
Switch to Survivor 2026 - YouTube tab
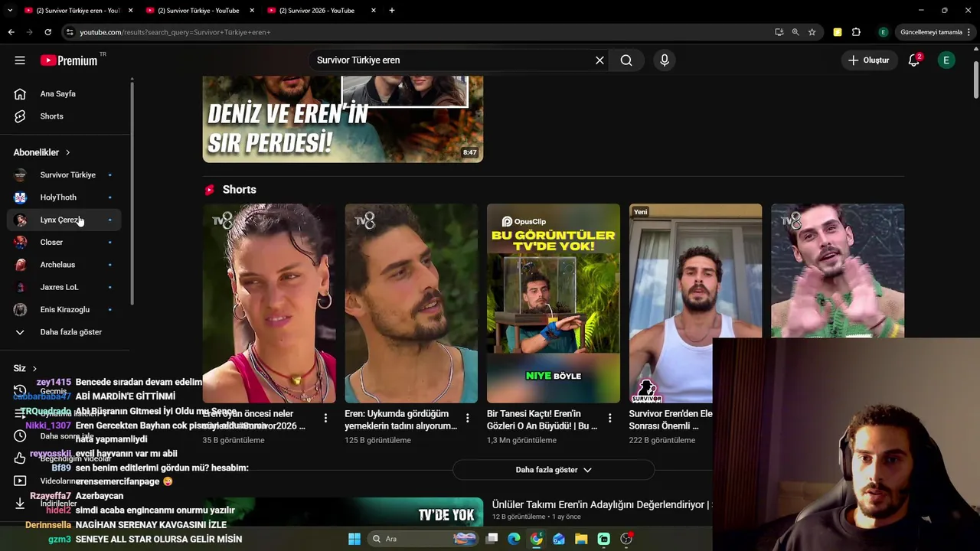tap(316, 11)
